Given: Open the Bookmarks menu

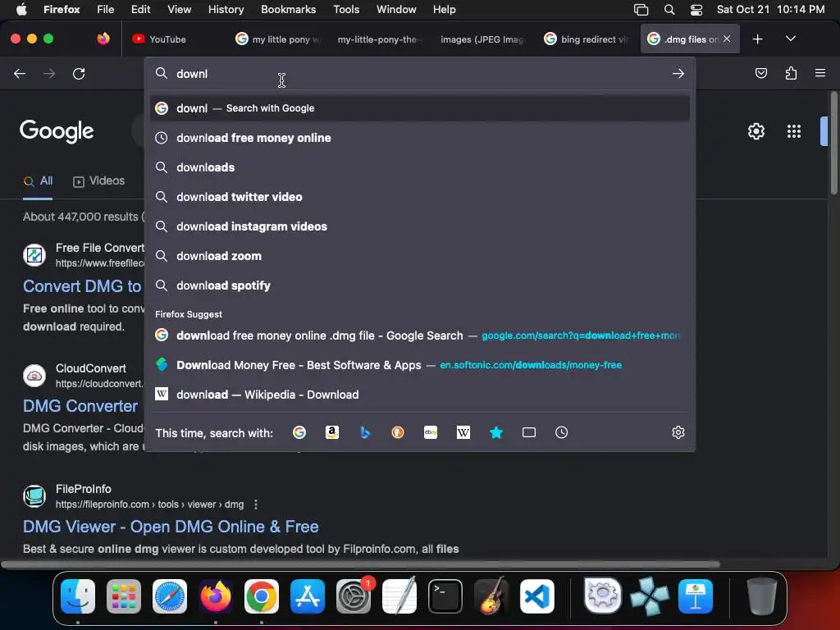Looking at the screenshot, I should pyautogui.click(x=288, y=9).
